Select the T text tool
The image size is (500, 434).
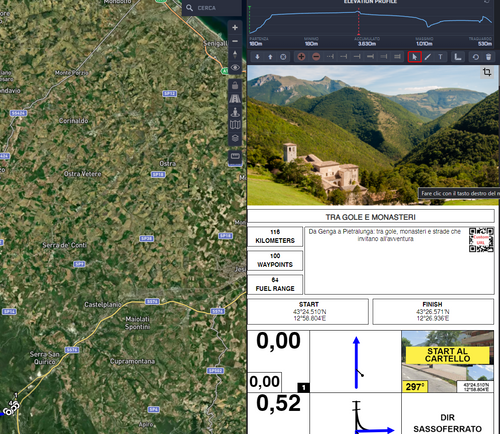pos(440,57)
